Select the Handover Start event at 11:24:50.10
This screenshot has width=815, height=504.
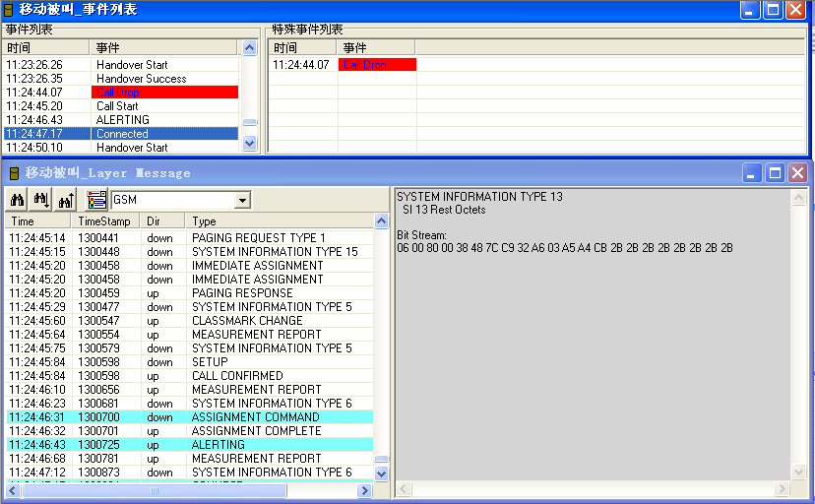click(x=121, y=148)
